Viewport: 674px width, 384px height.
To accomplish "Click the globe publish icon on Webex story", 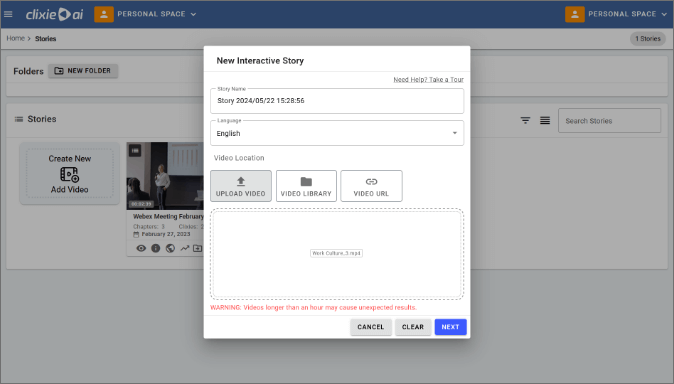I will click(x=170, y=248).
